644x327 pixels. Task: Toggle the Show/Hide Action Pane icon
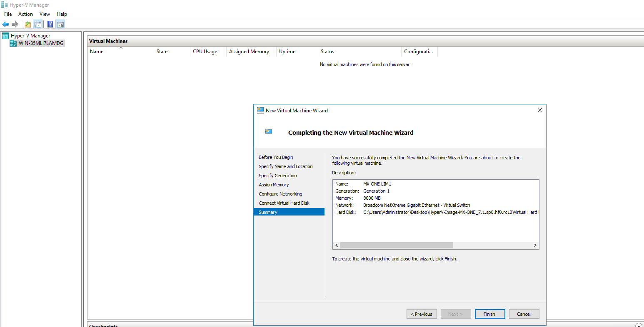click(60, 24)
